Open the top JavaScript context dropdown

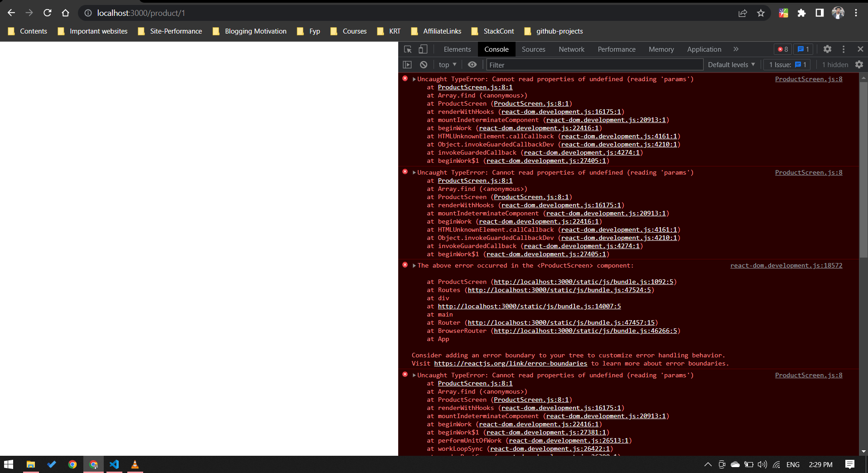448,65
